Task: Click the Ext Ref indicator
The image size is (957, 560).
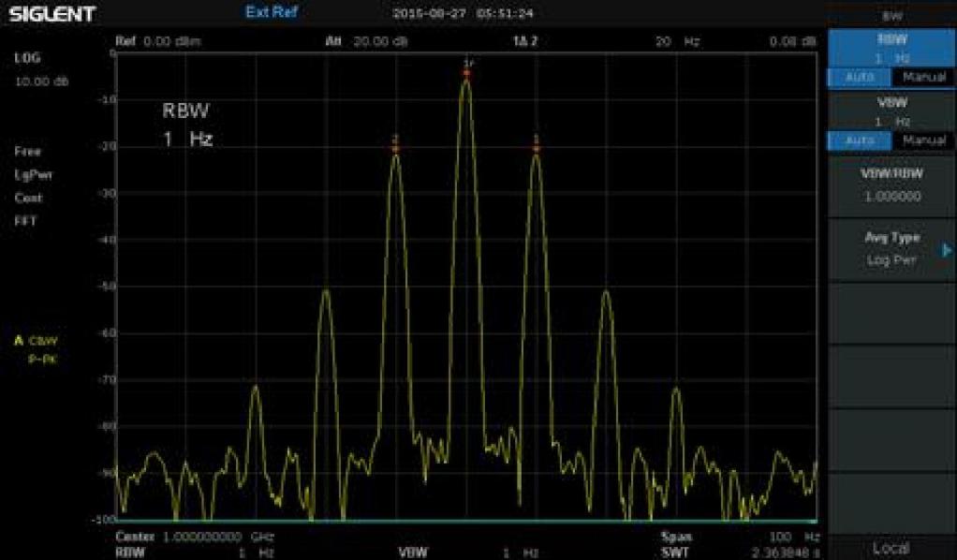Action: [x=272, y=12]
